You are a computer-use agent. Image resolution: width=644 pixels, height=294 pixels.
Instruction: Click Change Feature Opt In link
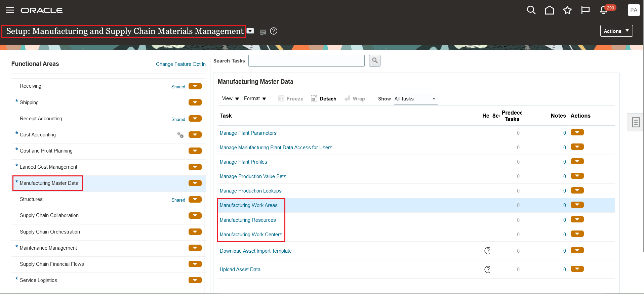(x=181, y=64)
